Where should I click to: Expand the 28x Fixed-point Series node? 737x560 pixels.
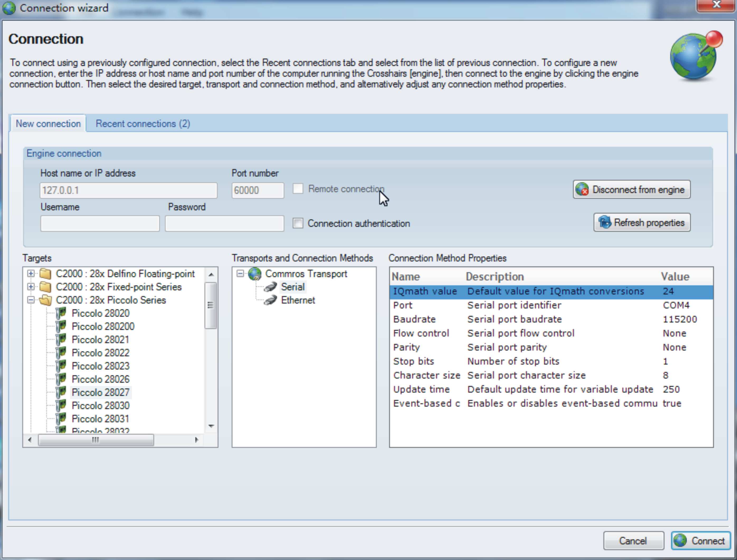click(31, 287)
